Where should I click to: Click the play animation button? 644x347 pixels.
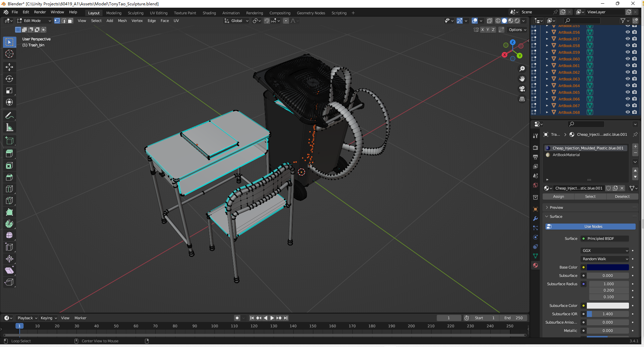tap(272, 318)
